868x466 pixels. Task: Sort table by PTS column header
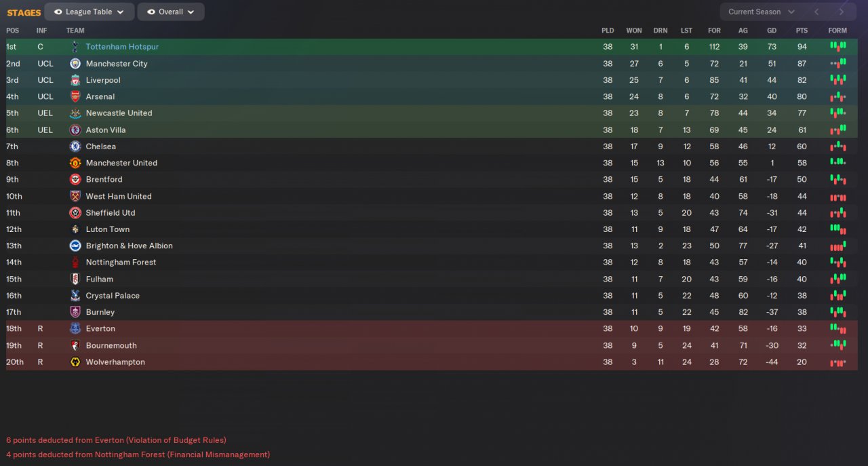(x=802, y=31)
